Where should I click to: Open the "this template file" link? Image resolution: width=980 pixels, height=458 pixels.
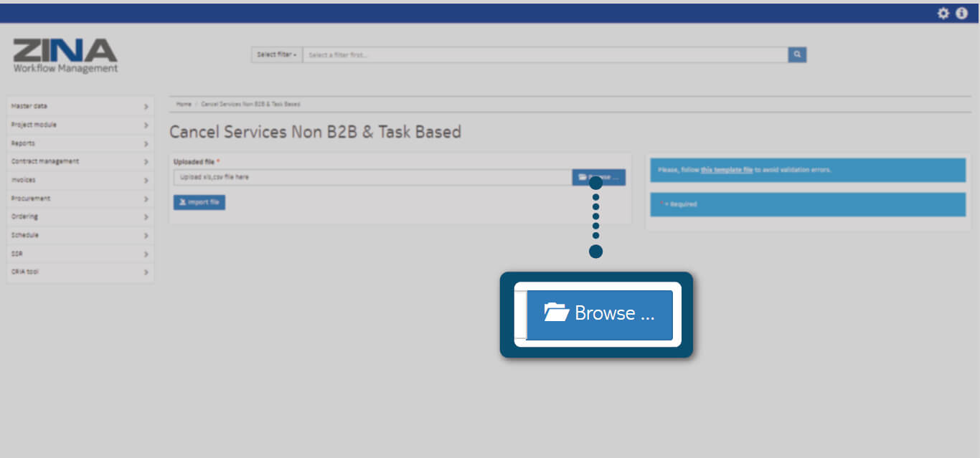pyautogui.click(x=726, y=171)
